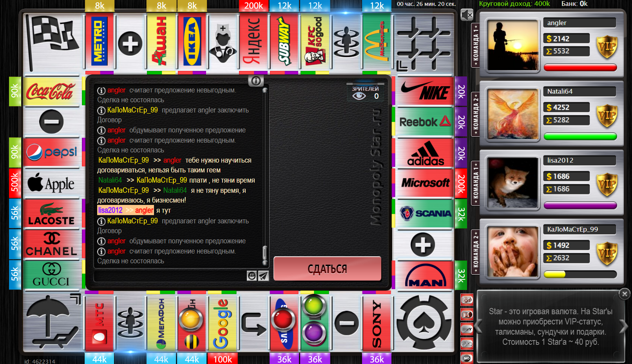Image resolution: width=632 pixels, height=364 pixels.
Task: Click the handcuffs action icon
Action: coord(467,344)
